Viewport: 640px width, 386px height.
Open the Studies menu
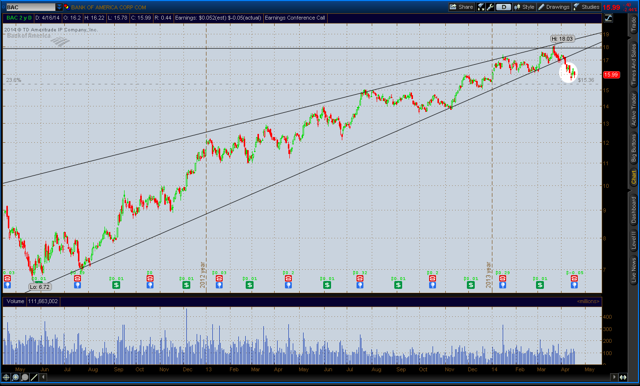tap(587, 7)
